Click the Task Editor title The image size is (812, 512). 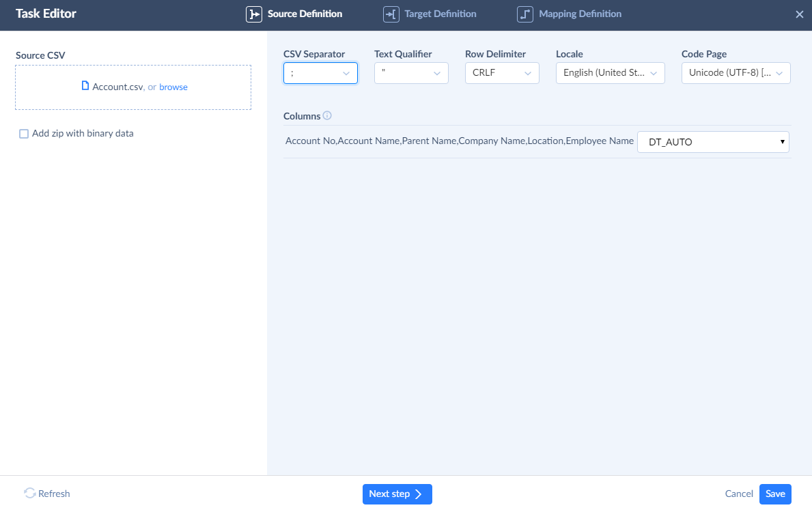46,14
